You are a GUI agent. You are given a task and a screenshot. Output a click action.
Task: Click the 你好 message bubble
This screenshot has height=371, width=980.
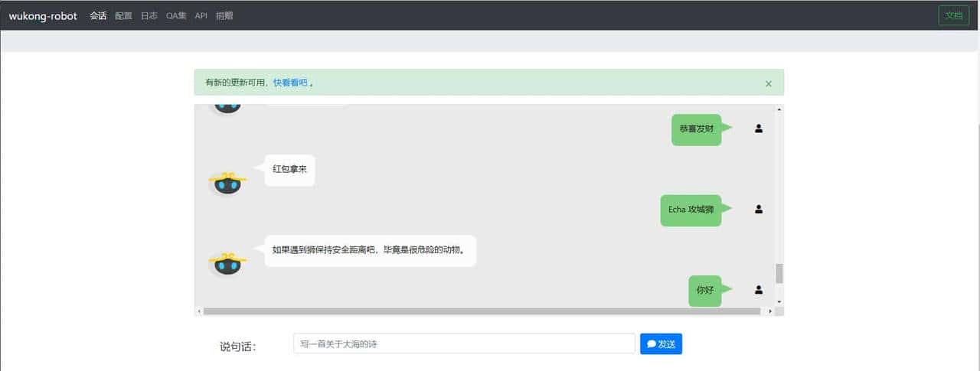(x=704, y=291)
